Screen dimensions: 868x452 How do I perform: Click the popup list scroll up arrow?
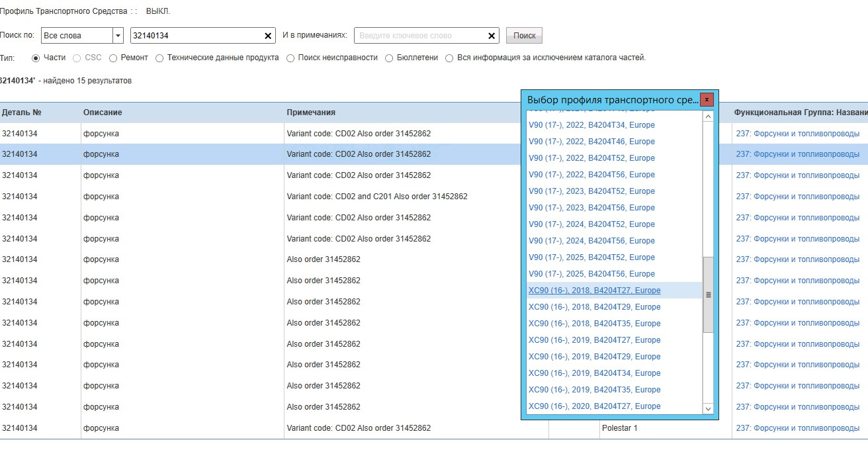tap(708, 116)
